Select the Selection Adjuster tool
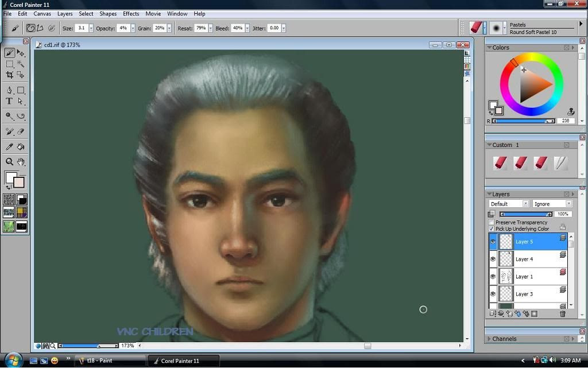Screen dimensions: 588x368 [21, 75]
